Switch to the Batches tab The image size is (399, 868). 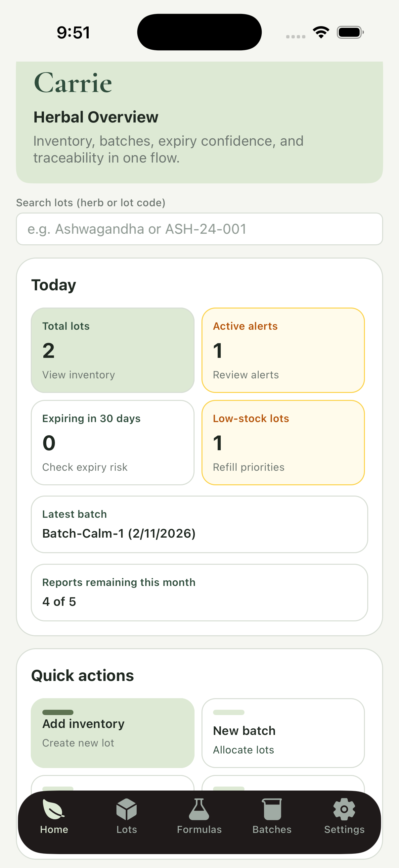click(271, 819)
